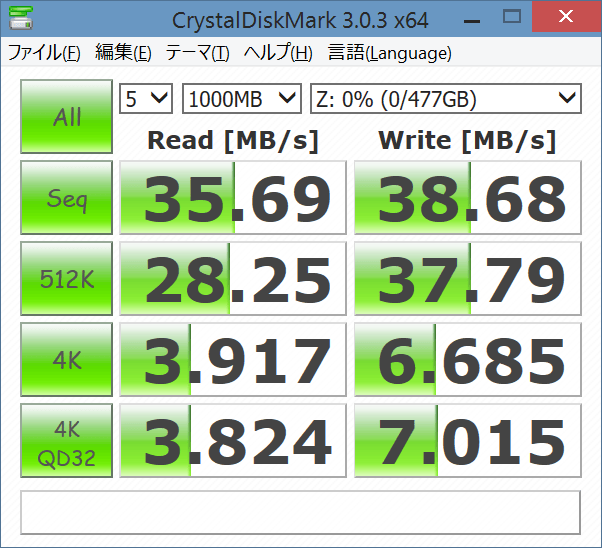The image size is (602, 548).
Task: Start the 512K random benchmark test
Action: (67, 280)
